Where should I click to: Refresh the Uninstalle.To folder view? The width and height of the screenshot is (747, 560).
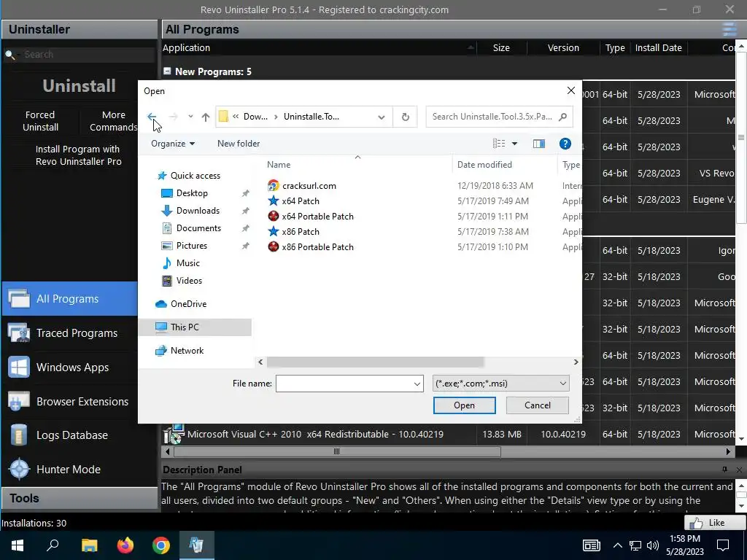pos(405,117)
